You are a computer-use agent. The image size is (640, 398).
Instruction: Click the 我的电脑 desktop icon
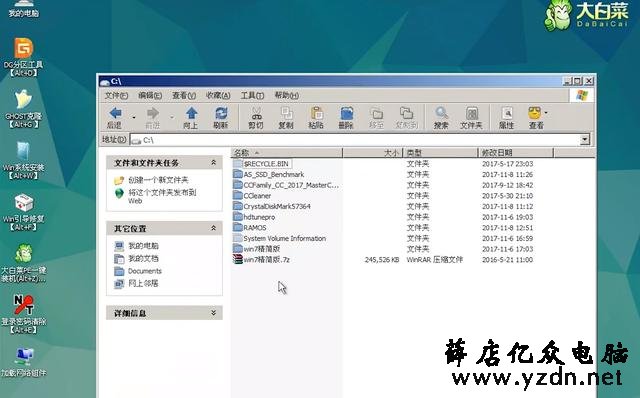click(x=23, y=8)
